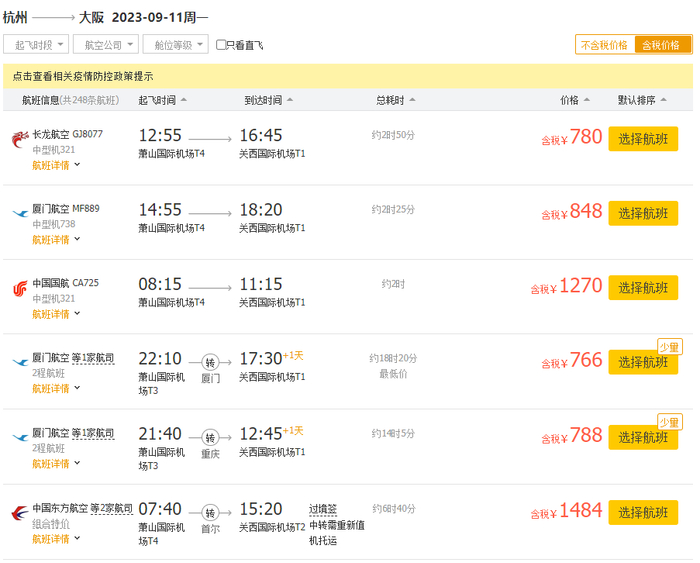Click the Xiamen Air logo for flight MF889
The height and width of the screenshot is (563, 700).
(x=20, y=213)
